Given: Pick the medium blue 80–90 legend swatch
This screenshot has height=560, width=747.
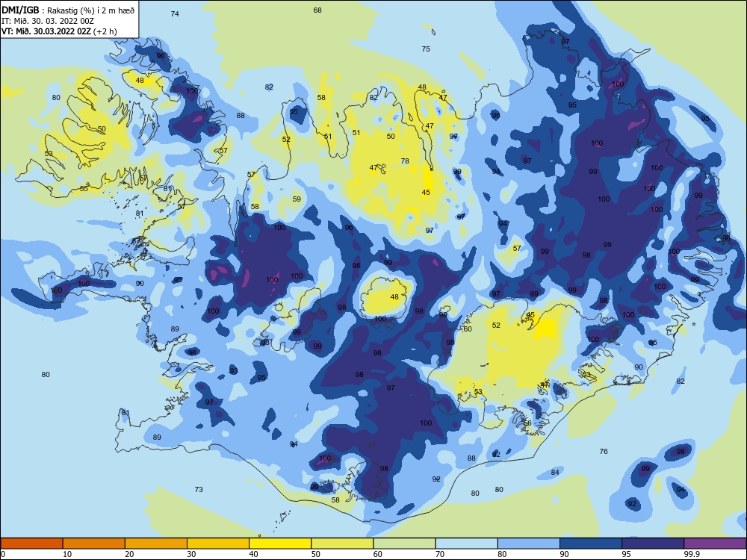Looking at the screenshot, I should (x=529, y=544).
